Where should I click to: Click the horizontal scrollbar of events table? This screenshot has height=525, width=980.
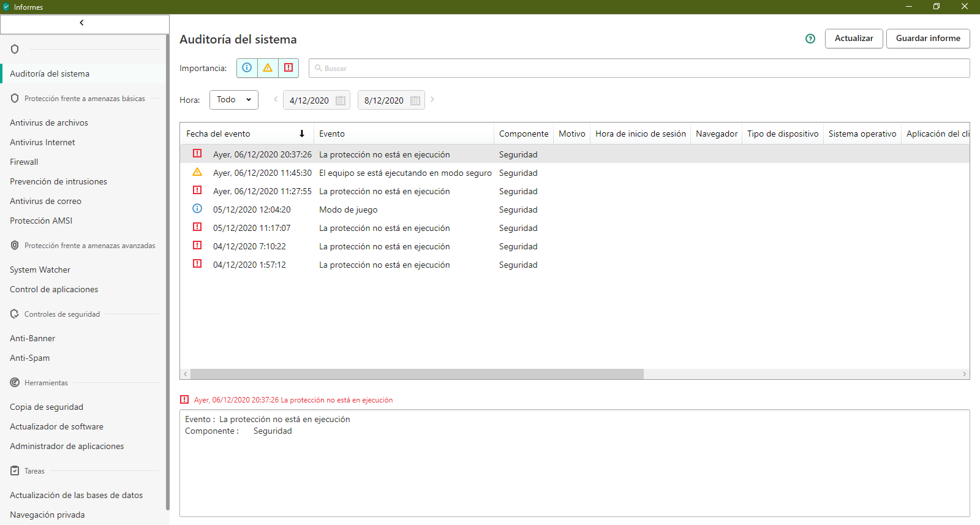tap(417, 374)
